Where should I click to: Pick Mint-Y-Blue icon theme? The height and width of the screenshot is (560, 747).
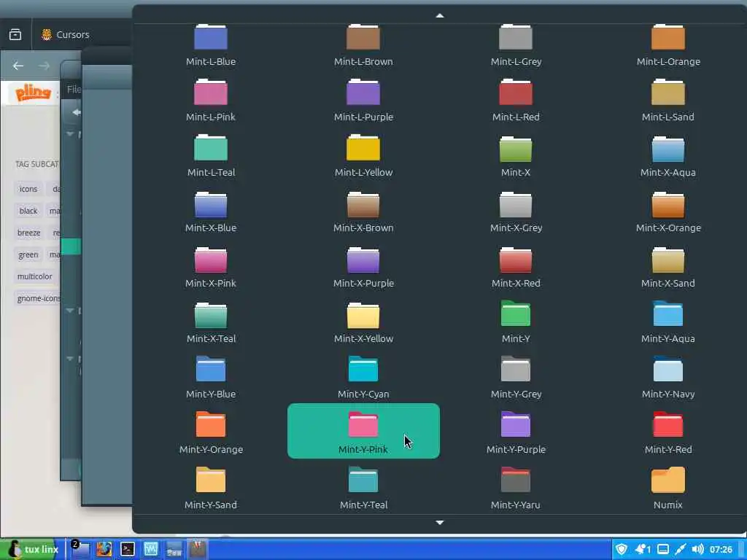211,376
